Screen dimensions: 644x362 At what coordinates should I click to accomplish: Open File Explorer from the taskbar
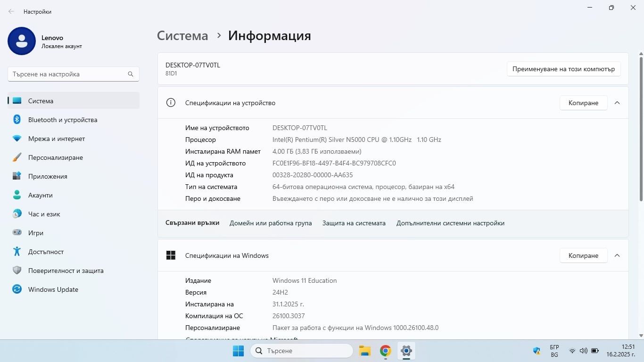click(x=364, y=351)
